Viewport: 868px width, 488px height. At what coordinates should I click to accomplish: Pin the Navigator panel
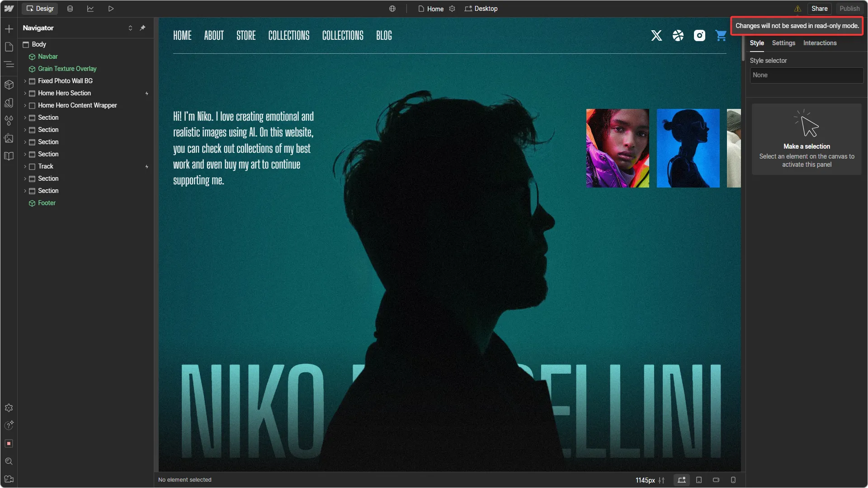coord(142,28)
